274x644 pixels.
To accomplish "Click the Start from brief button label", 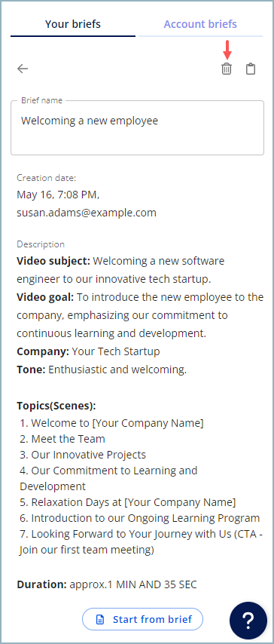I will coord(152,619).
